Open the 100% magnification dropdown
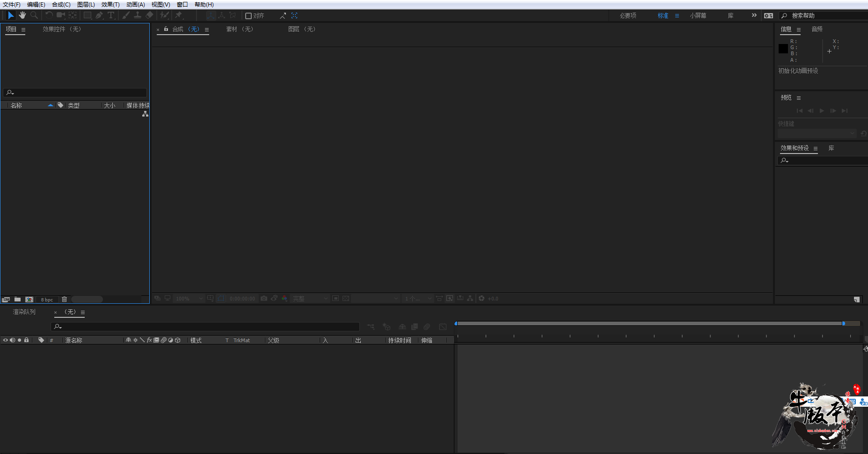Viewport: 868px width, 454px height. click(189, 299)
